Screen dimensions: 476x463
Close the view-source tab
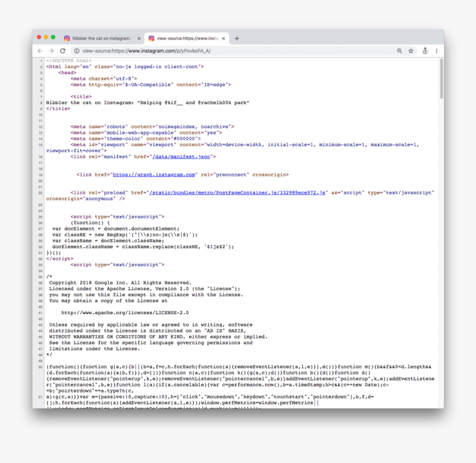[224, 39]
